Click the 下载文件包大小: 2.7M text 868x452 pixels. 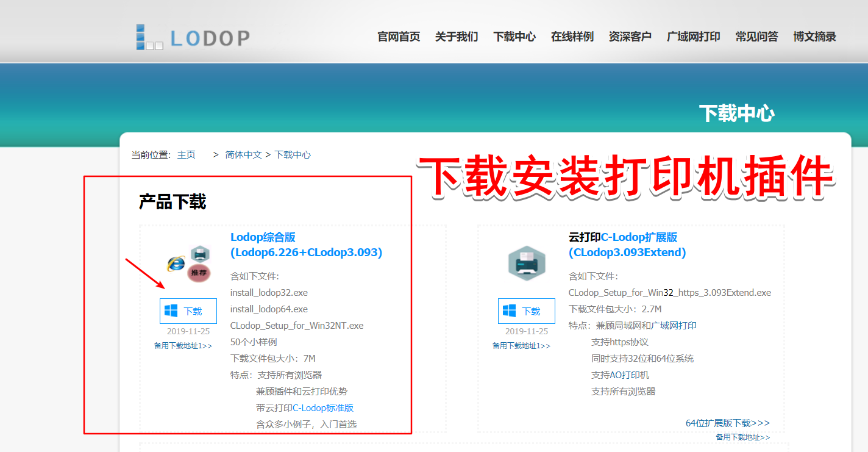pos(615,309)
